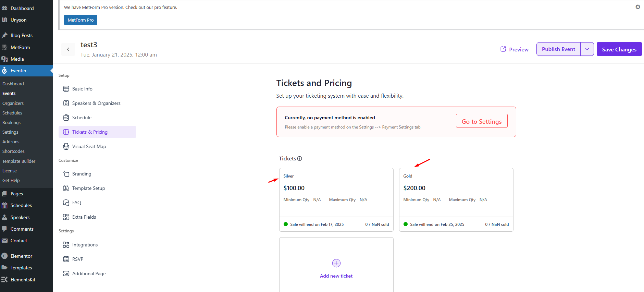Open the Gold ticket card
Screen dimensions: 644x292
(x=456, y=200)
